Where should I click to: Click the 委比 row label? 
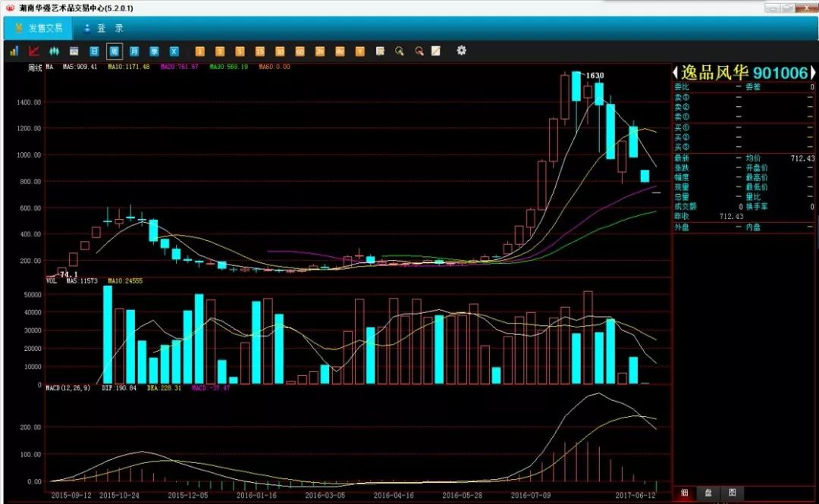681,87
